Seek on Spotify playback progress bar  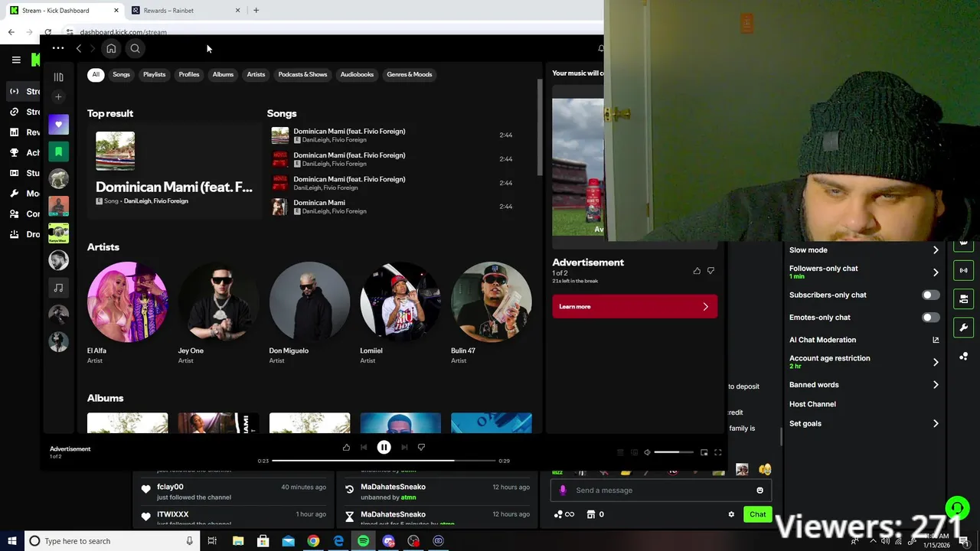coord(384,461)
